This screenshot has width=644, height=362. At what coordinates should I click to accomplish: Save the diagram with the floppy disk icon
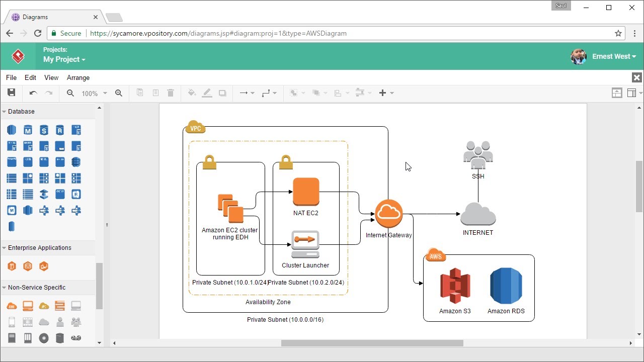click(11, 93)
